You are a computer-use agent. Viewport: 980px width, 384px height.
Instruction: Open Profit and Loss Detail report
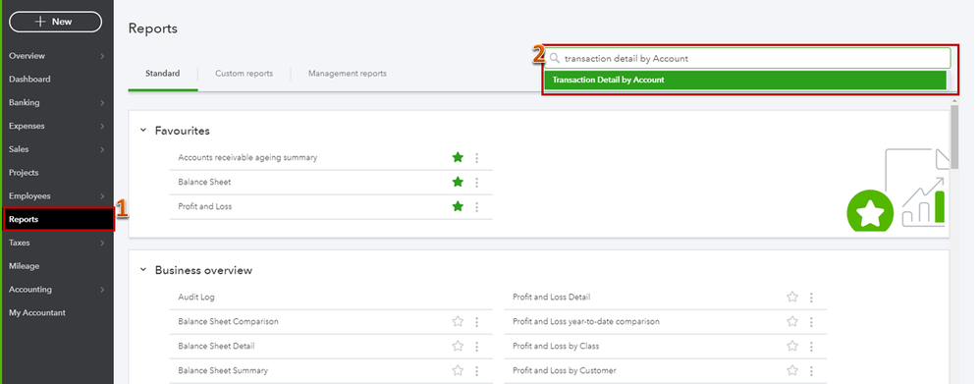551,297
